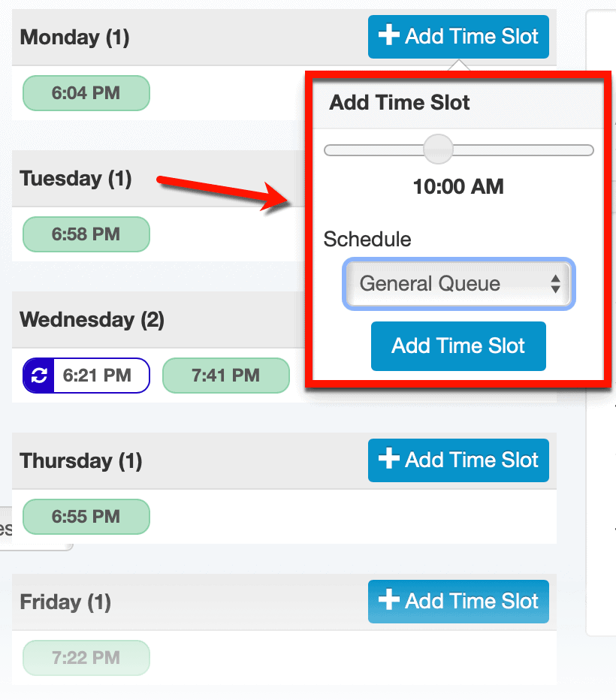Click the up-down arrows on the Schedule selector
This screenshot has width=616, height=700.
point(556,284)
